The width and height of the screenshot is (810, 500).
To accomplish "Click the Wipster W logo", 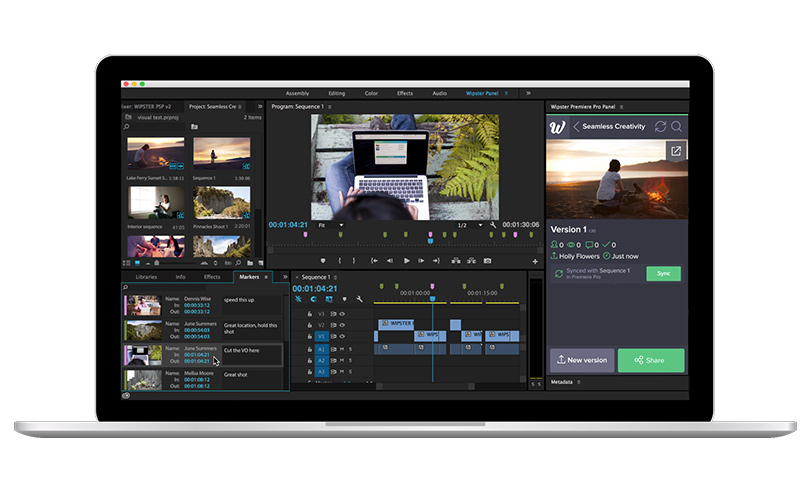I will pos(557,127).
